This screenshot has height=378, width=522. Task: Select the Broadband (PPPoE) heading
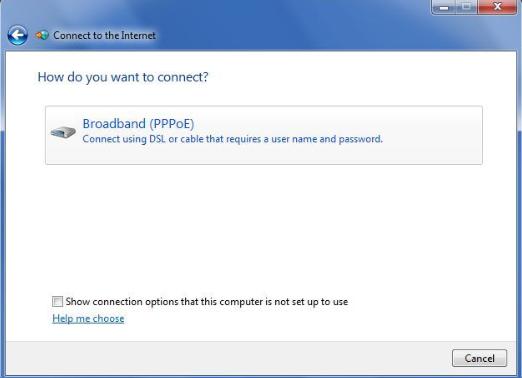pos(138,124)
